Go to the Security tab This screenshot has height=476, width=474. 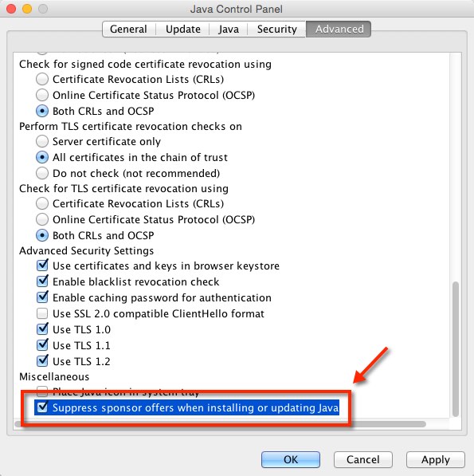click(x=276, y=30)
